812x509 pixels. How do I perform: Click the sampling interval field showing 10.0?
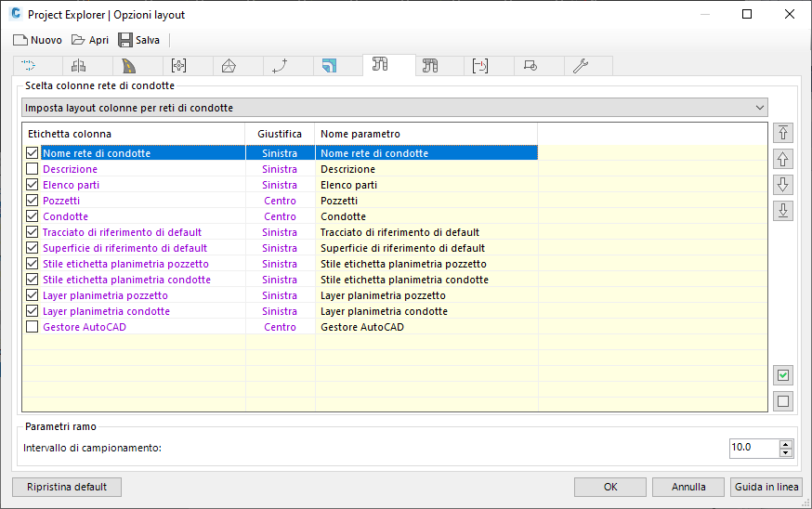(x=754, y=448)
